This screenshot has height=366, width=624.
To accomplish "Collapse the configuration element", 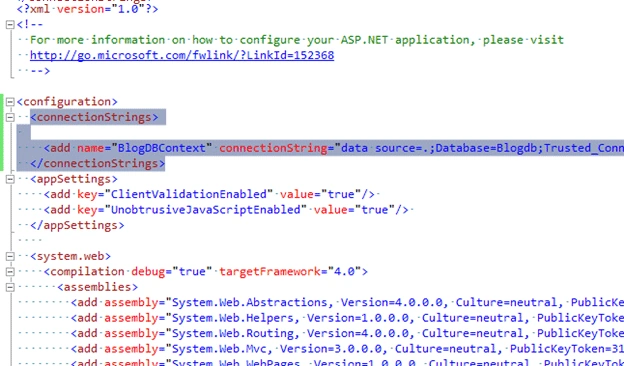I will pyautogui.click(x=10, y=102).
